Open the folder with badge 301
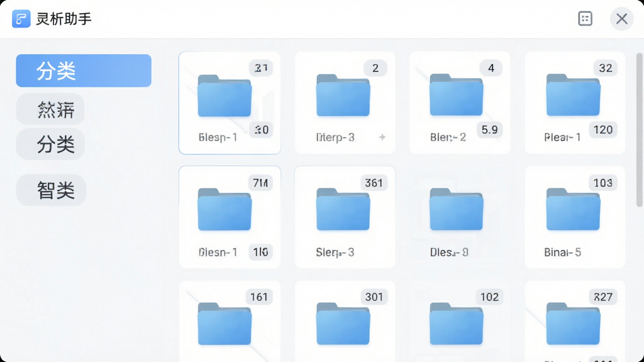 point(345,321)
